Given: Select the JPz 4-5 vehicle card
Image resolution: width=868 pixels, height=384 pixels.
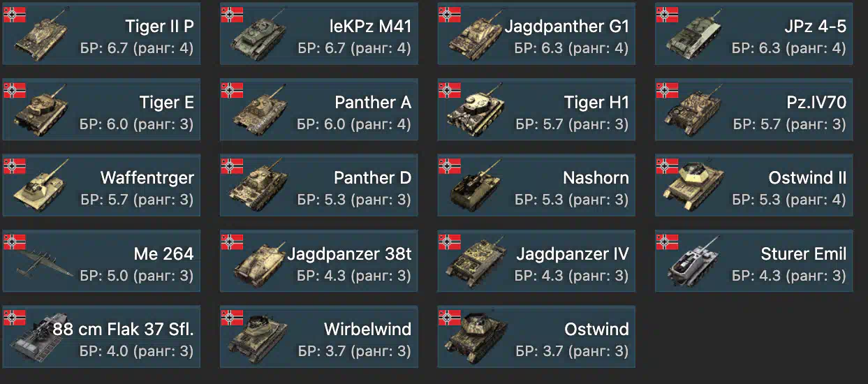Looking at the screenshot, I should click(x=753, y=34).
